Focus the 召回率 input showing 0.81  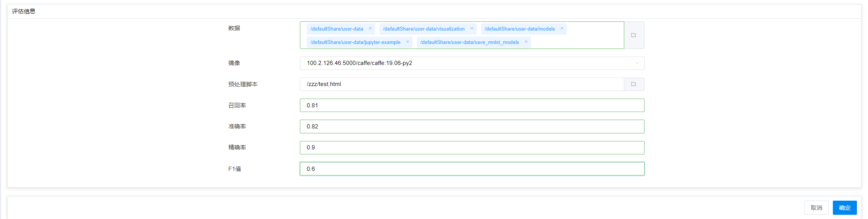tap(471, 105)
